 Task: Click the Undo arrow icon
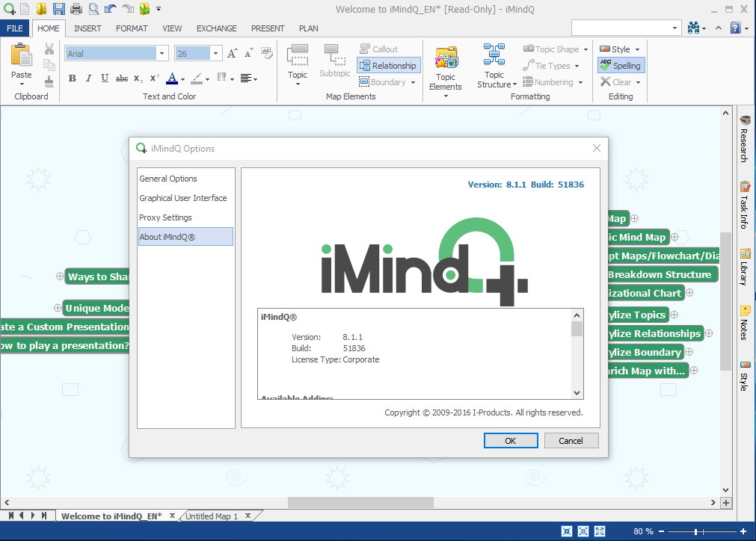(111, 9)
